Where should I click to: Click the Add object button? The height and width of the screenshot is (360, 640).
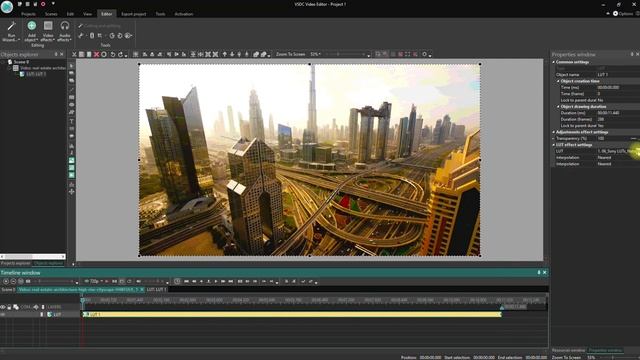[x=31, y=32]
